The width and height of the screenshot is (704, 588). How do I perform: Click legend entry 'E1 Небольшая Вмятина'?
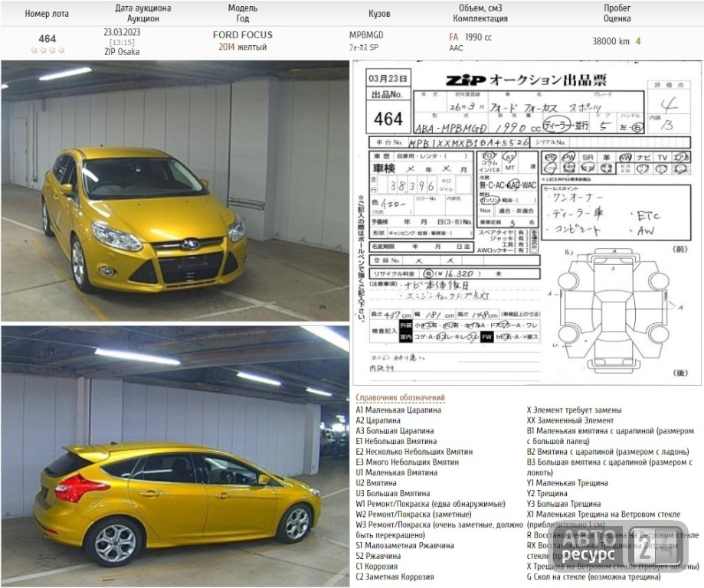396,441
